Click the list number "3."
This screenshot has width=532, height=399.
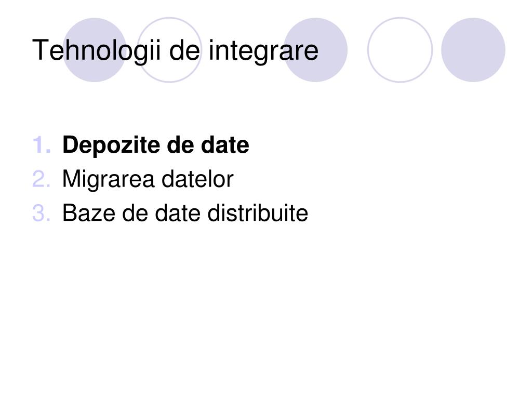click(42, 213)
